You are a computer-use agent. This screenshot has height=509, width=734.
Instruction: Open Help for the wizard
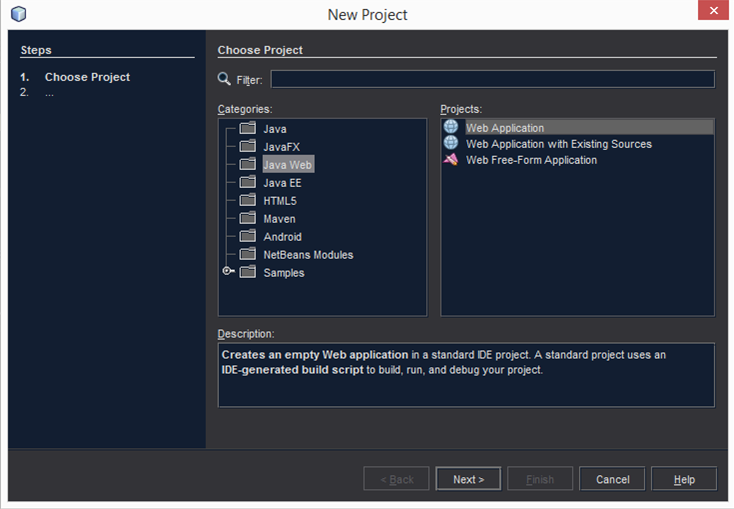pos(684,479)
